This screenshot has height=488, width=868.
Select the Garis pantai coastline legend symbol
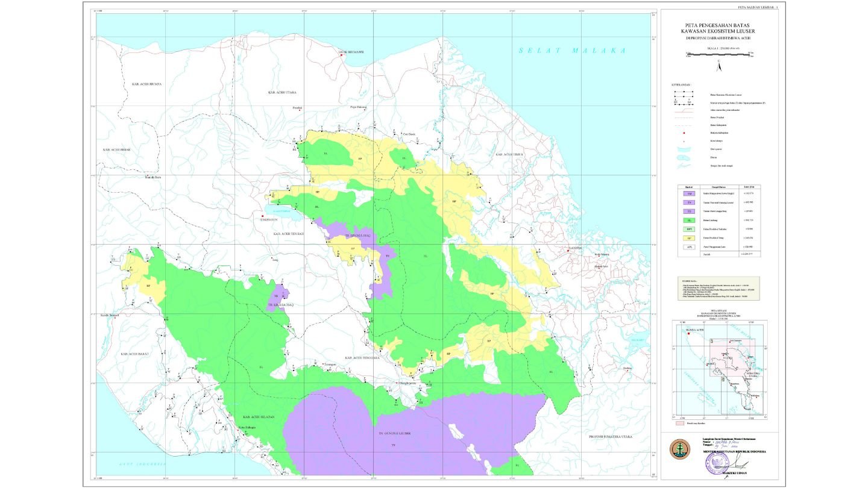pos(683,149)
